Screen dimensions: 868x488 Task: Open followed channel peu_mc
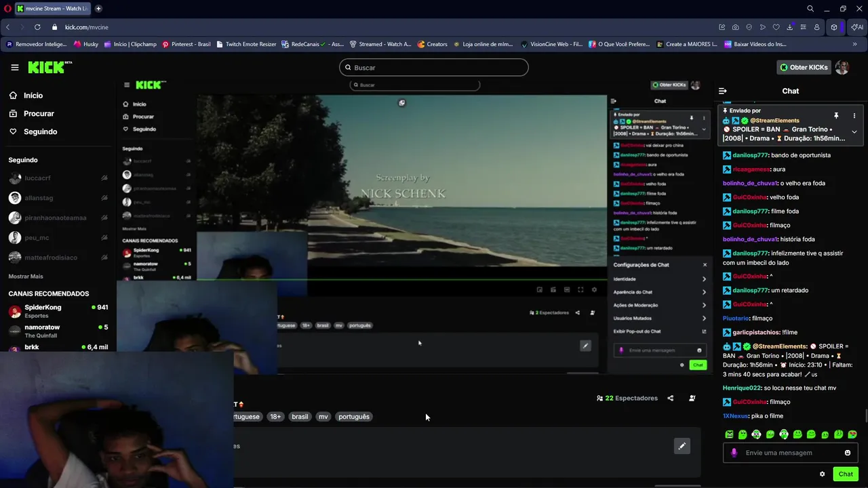[58, 237]
